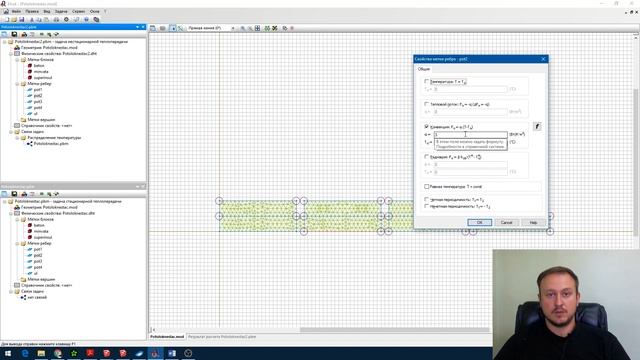Collapse Potoloknedac2.pbm root node in upper tree

[5, 42]
